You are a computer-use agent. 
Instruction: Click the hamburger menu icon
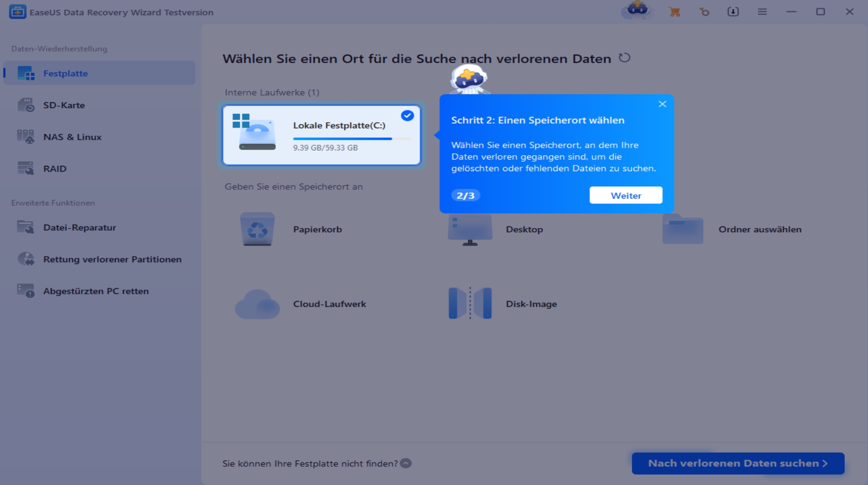point(762,12)
